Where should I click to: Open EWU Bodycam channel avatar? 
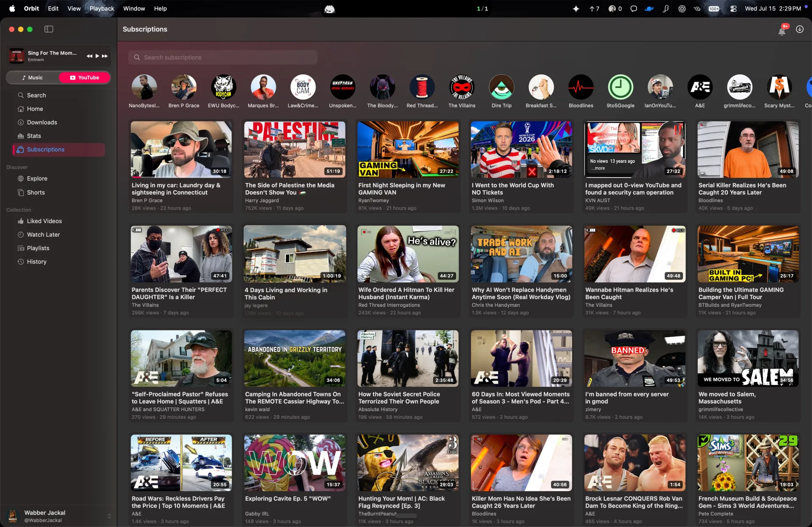223,87
